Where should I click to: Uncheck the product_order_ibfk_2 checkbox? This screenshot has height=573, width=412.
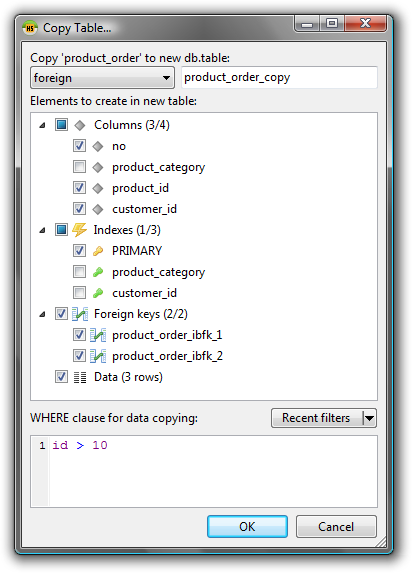(x=79, y=356)
